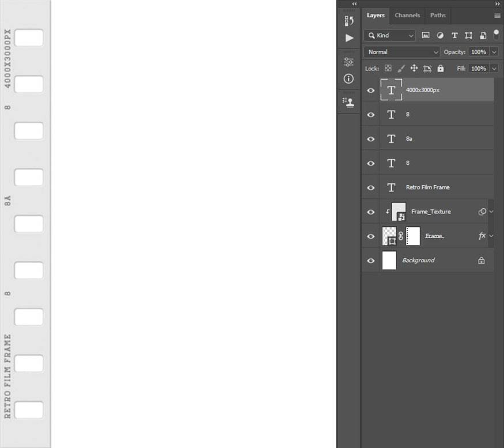Filter layers by pixel image type
The height and width of the screenshot is (448, 504).
[x=426, y=35]
